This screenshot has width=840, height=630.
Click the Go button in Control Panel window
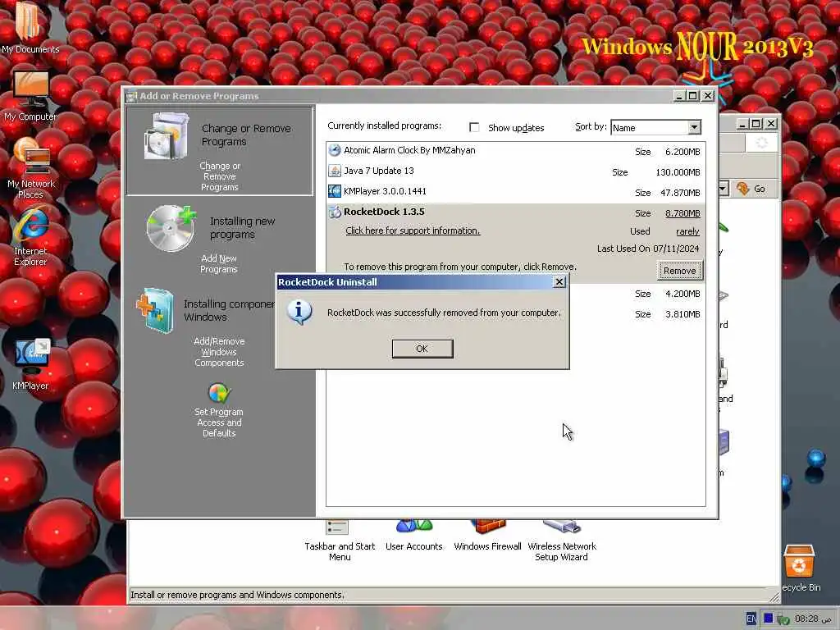tap(751, 189)
